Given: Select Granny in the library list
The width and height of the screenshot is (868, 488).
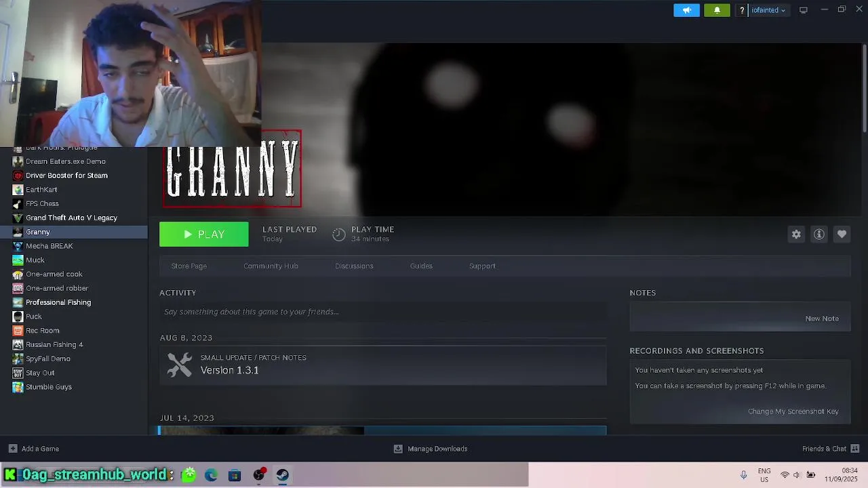Looking at the screenshot, I should point(74,232).
